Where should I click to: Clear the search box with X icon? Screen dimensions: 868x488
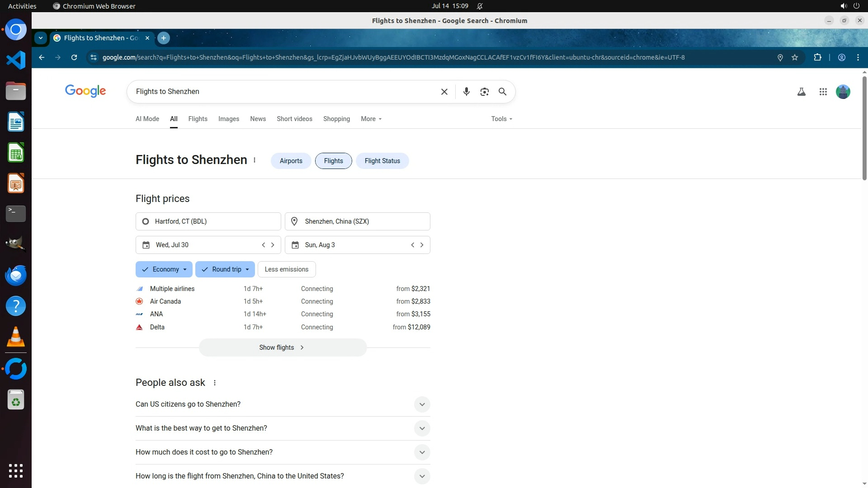click(x=444, y=92)
